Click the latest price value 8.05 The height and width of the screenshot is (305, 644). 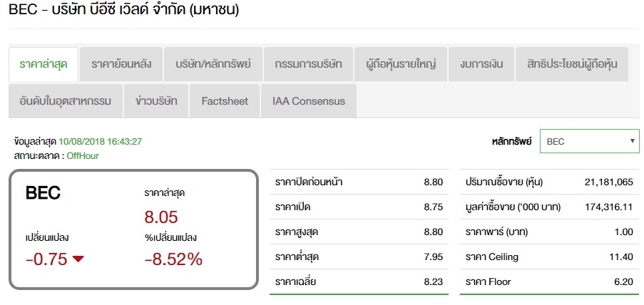[x=161, y=217]
